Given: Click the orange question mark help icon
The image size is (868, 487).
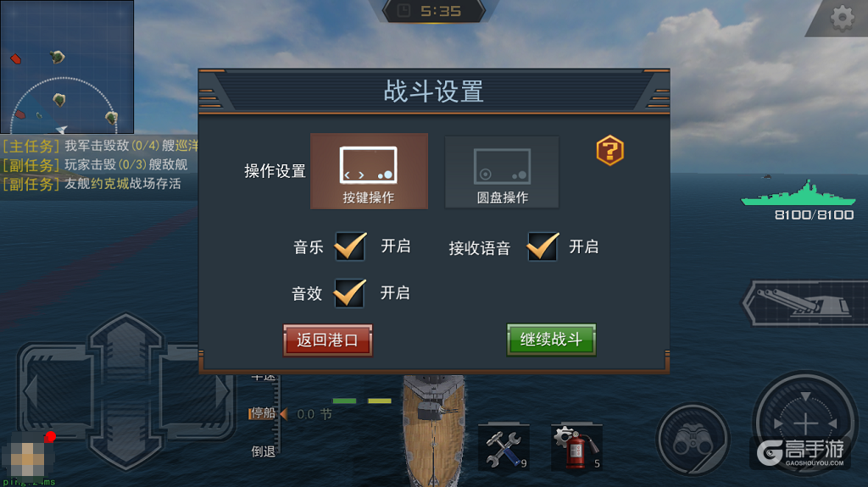Looking at the screenshot, I should 610,150.
